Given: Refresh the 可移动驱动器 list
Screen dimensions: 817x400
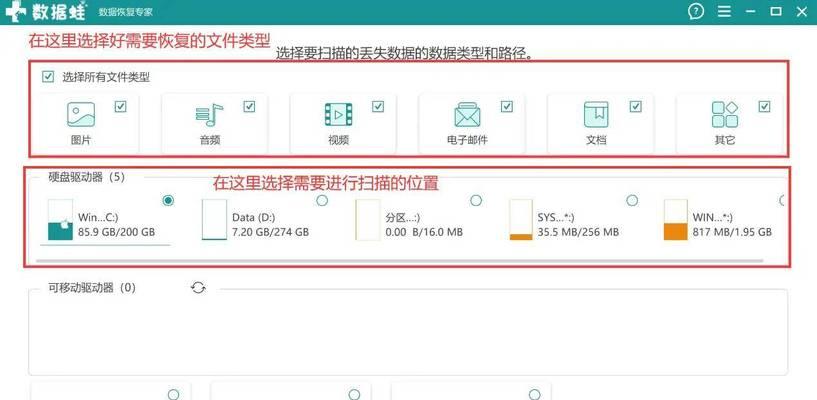Looking at the screenshot, I should (198, 288).
